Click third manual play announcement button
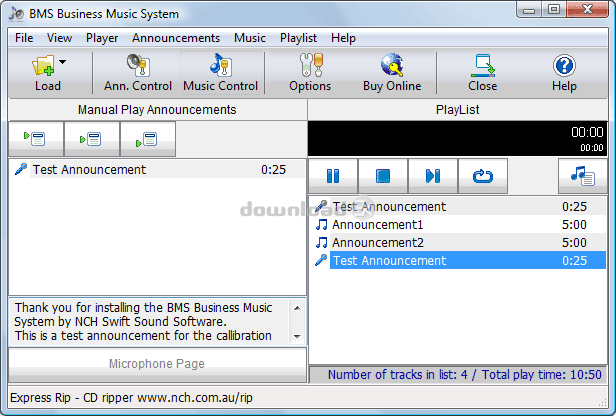Image resolution: width=616 pixels, height=416 pixels. [148, 139]
